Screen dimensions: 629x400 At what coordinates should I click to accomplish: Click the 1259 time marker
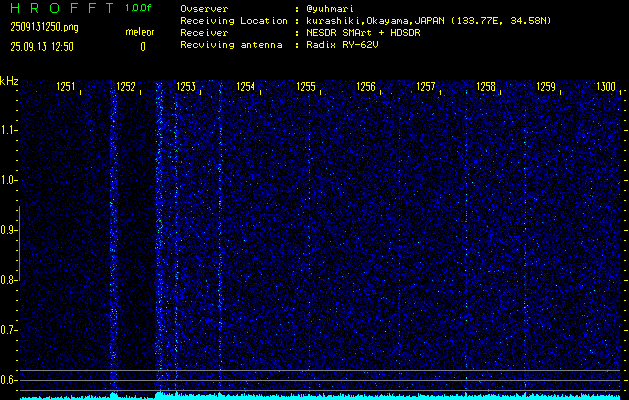546,87
